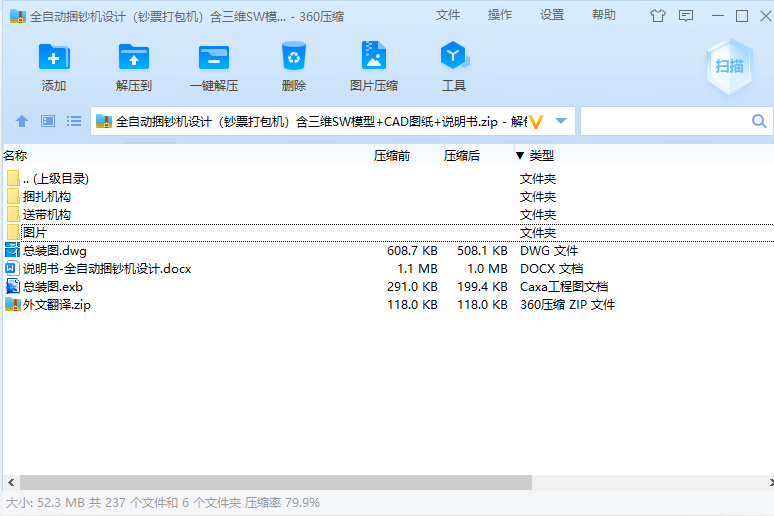774x516 pixels.
Task: Sort by the 名称 column header
Action: [x=15, y=156]
